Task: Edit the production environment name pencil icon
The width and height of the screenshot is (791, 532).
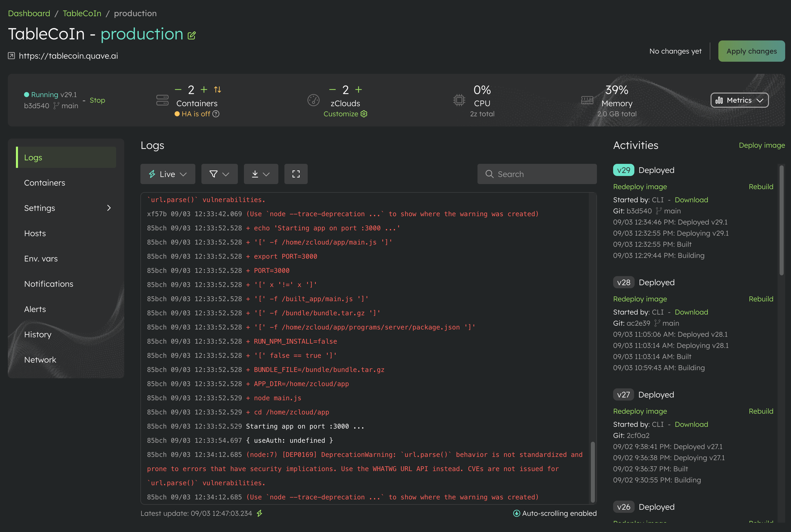Action: [x=192, y=35]
